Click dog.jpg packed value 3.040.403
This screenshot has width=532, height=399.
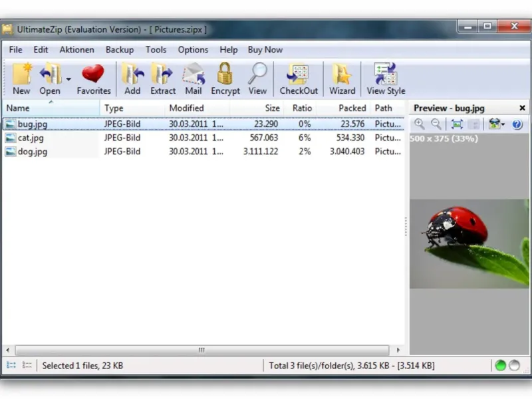347,152
